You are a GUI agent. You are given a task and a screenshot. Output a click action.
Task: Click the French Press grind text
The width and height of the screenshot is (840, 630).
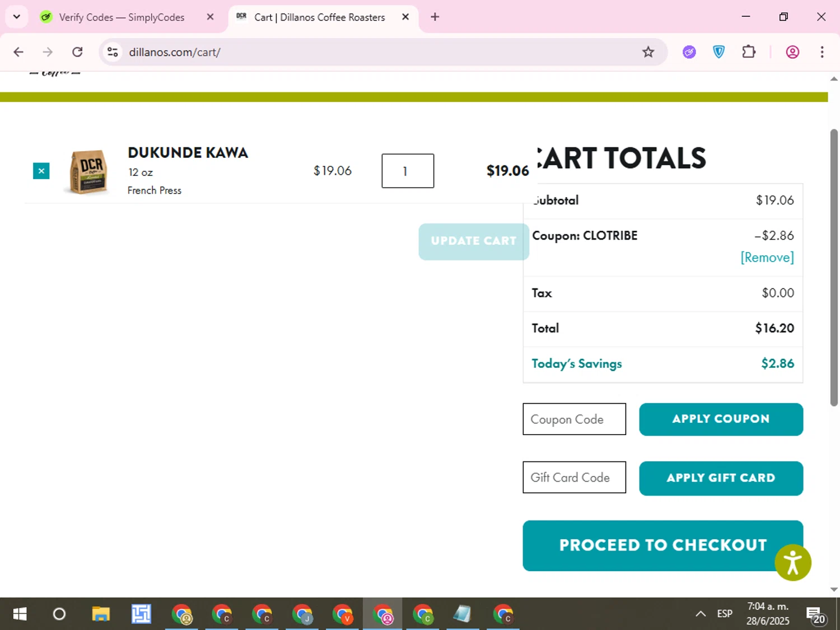pos(155,190)
